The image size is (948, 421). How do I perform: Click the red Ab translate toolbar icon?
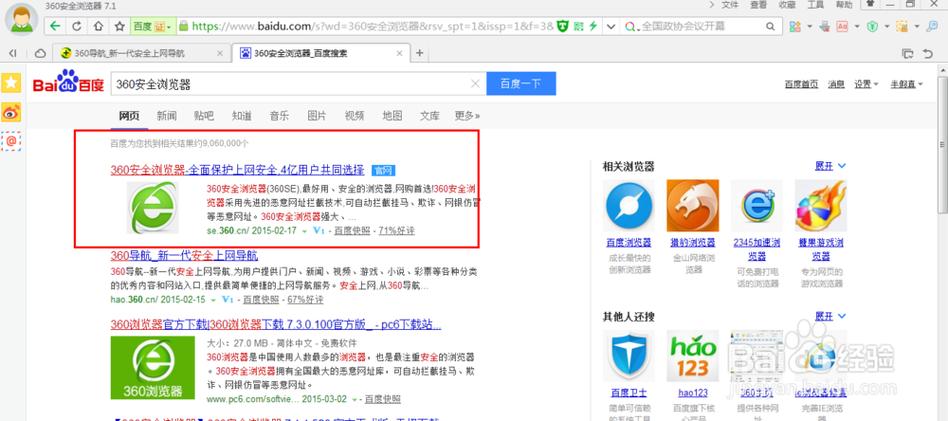[842, 26]
